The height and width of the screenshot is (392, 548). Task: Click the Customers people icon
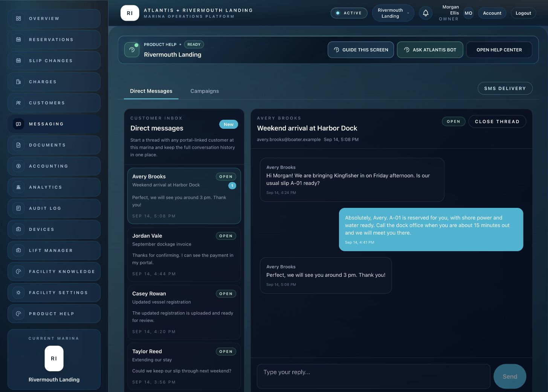pyautogui.click(x=18, y=103)
